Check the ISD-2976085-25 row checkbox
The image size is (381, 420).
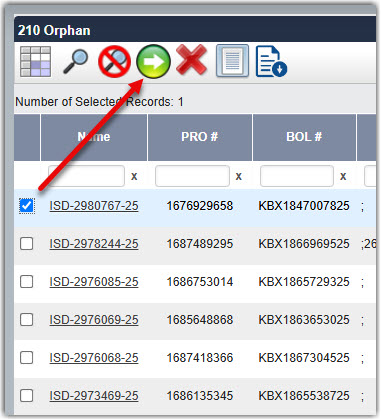tap(27, 282)
